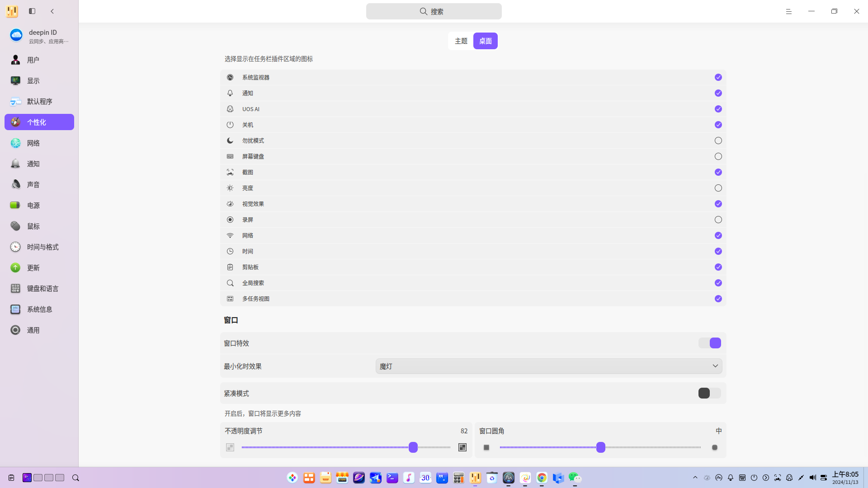Open the 鼠标 mouse settings
Screen dimensions: 868x488
[x=39, y=226]
